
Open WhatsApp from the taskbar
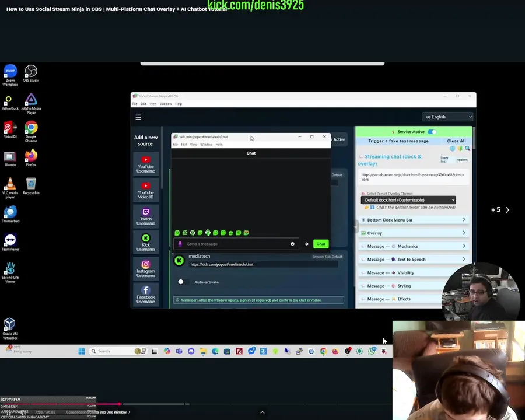point(372,351)
